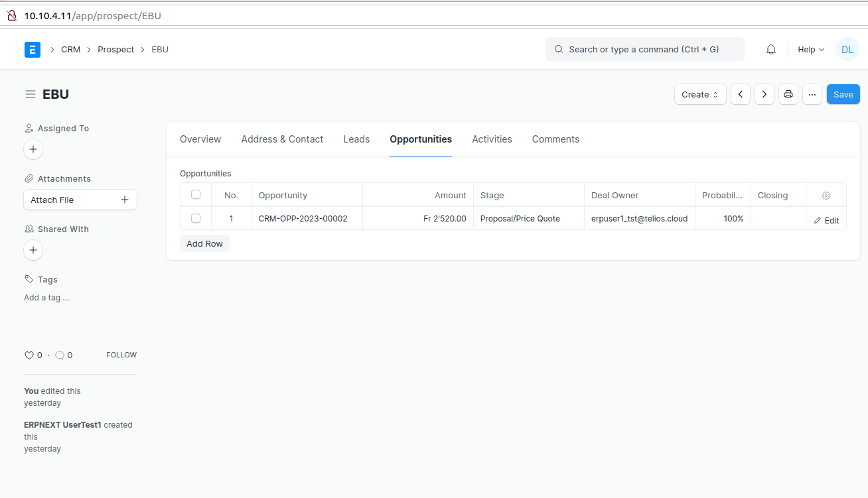Click the plus icon under Assigned To

33,149
